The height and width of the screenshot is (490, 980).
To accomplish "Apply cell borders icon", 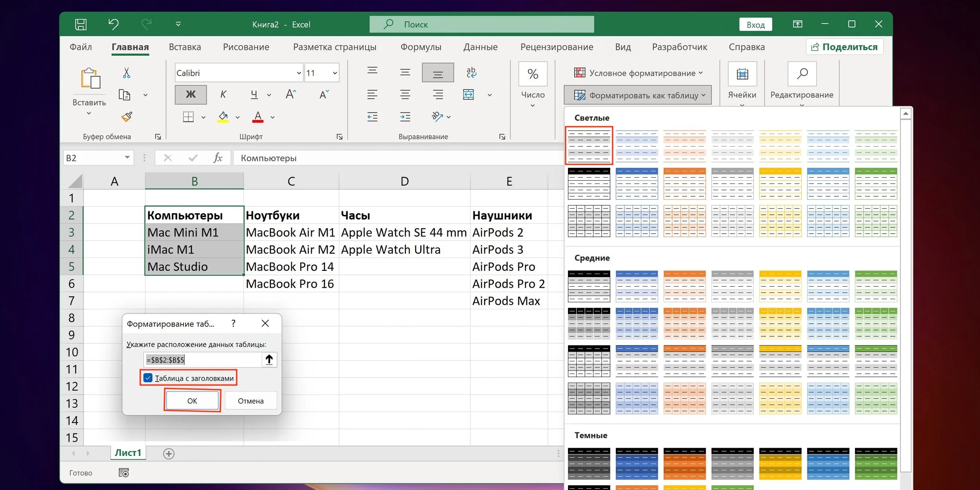I will pyautogui.click(x=189, y=117).
